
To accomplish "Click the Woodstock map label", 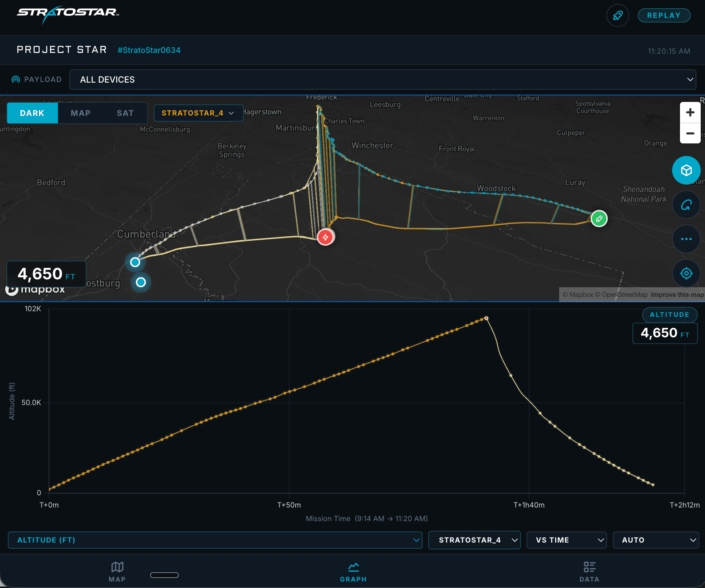I will tap(496, 188).
